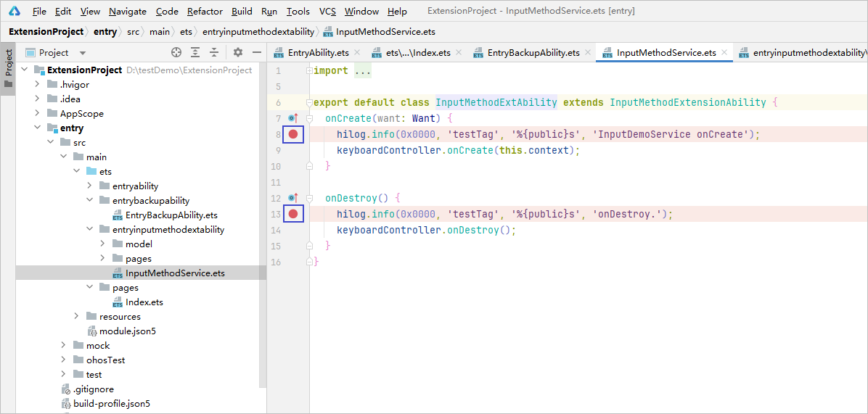Viewport: 868px width, 414px height.
Task: Toggle off the breakpoint on line 13
Action: pos(293,214)
